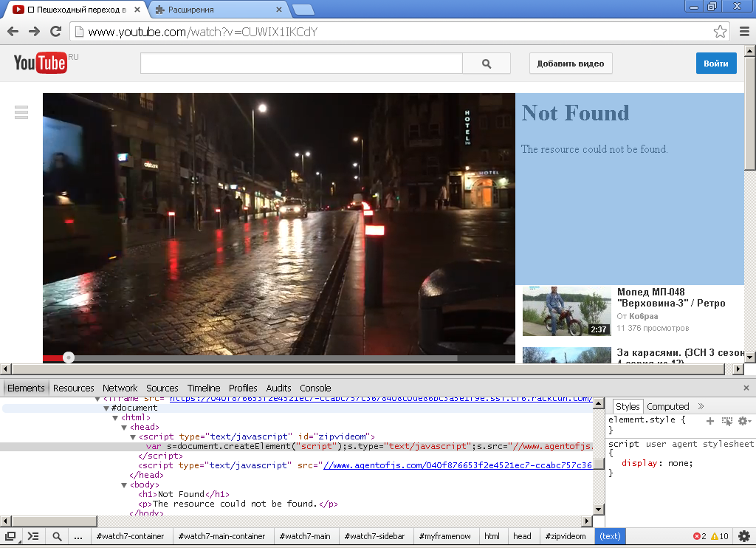Open the YouTube guide menu icon
Image resolution: width=756 pixels, height=548 pixels.
[21, 112]
